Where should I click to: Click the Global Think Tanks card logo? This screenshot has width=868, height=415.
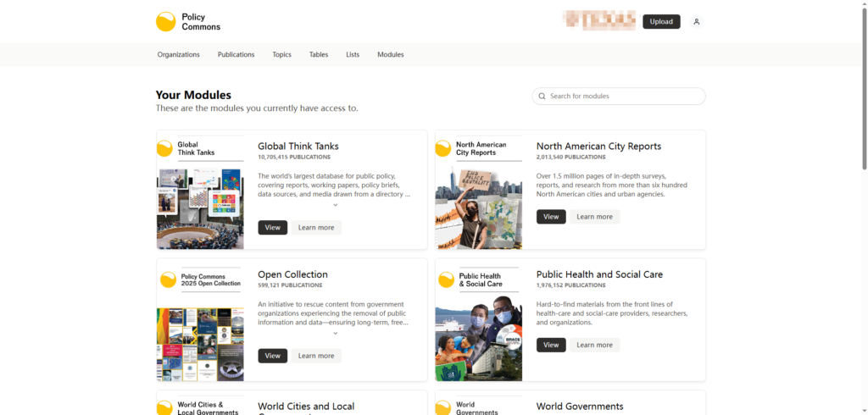[x=165, y=149]
